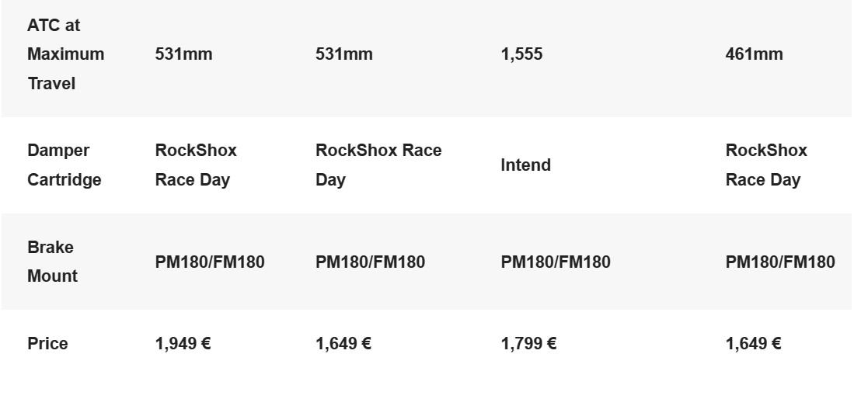Select the third column PM180/FM180 value
The height and width of the screenshot is (399, 868).
(x=556, y=262)
